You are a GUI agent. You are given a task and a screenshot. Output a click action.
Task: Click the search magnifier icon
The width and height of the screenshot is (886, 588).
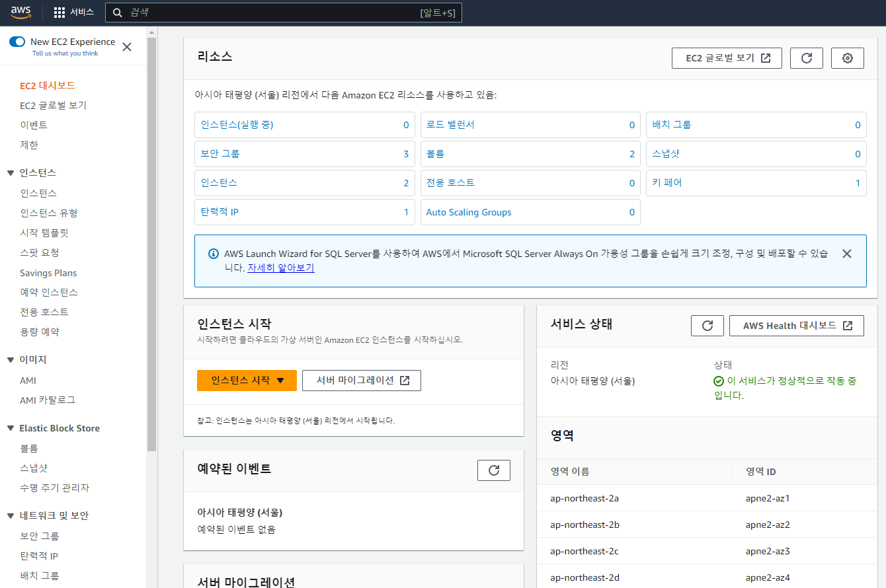(x=118, y=13)
